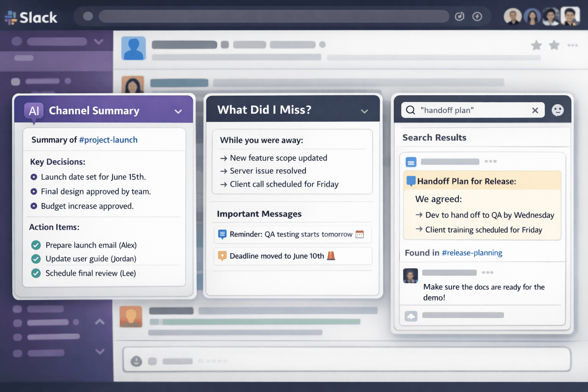Viewport: 588px width, 392px height.
Task: Toggle the checkmark on 'Schedule final review (Lee)'
Action: click(x=35, y=273)
